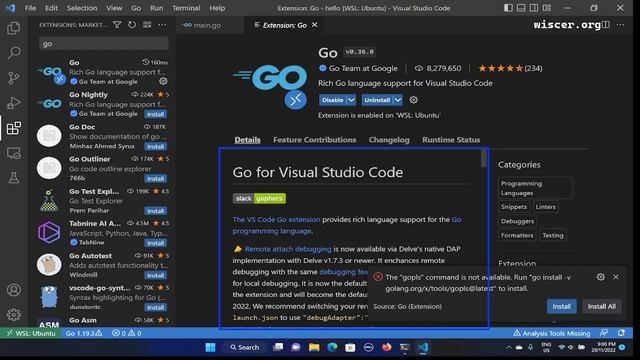Switch to Changelog tab
Viewport: 640px width, 360px height.
pos(389,140)
